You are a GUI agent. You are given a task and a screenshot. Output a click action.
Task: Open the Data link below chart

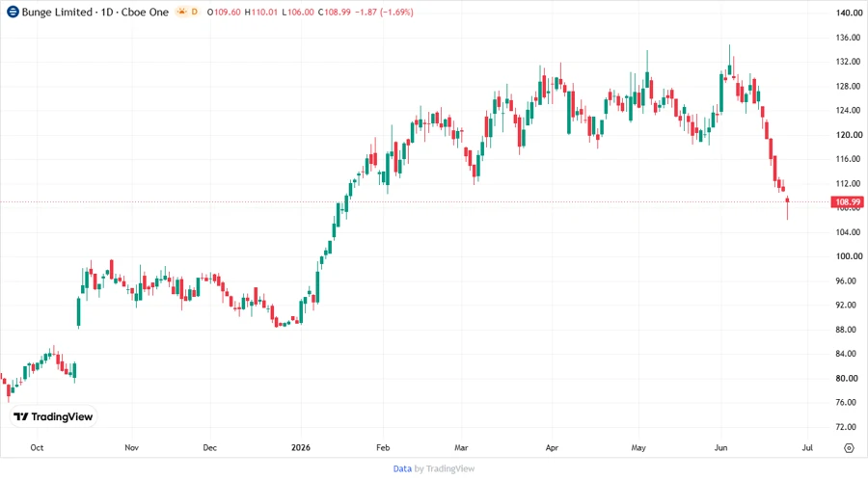402,468
